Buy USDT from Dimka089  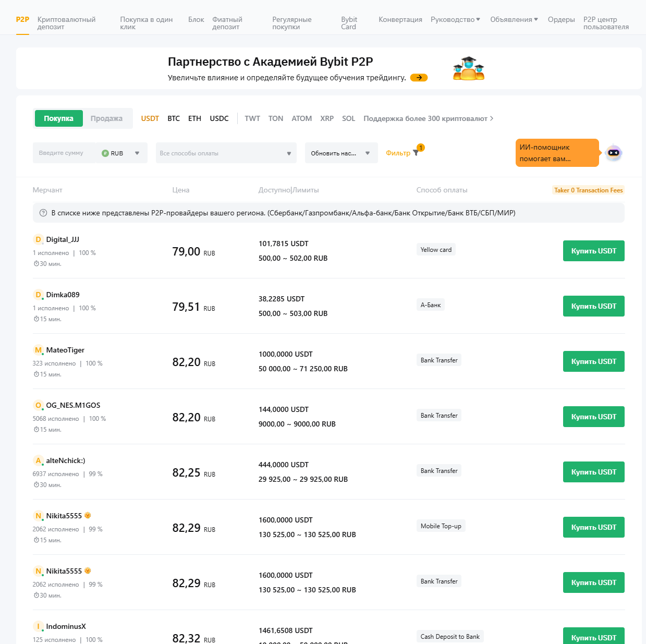point(593,306)
